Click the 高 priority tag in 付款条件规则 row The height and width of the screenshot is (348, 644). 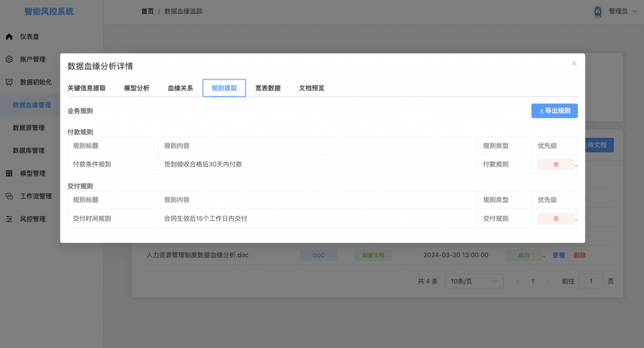[x=556, y=164]
